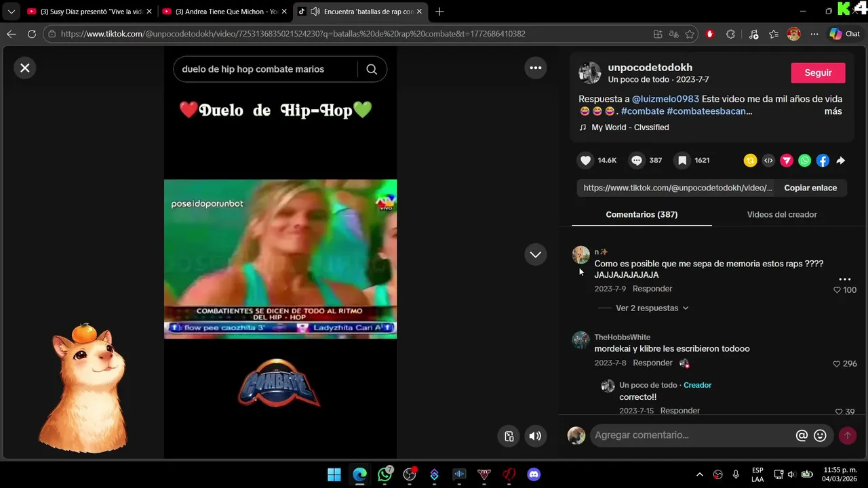The image size is (868, 488).
Task: Open Copilot Chat button
Action: pos(845,34)
